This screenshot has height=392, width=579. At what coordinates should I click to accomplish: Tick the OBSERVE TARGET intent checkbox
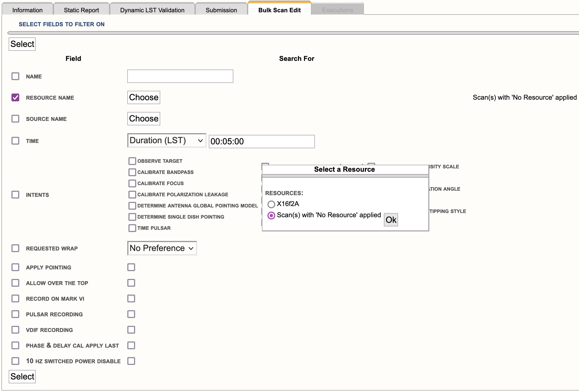coord(132,161)
